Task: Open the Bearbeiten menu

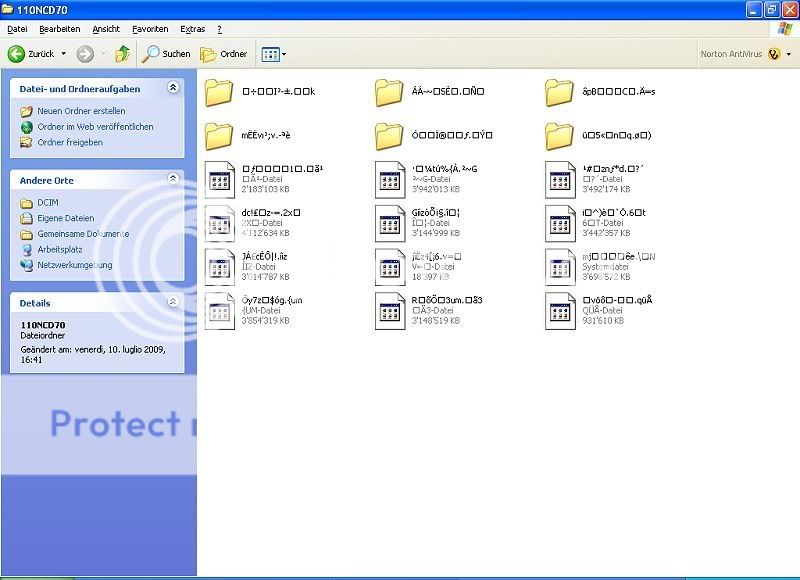Action: pos(60,29)
